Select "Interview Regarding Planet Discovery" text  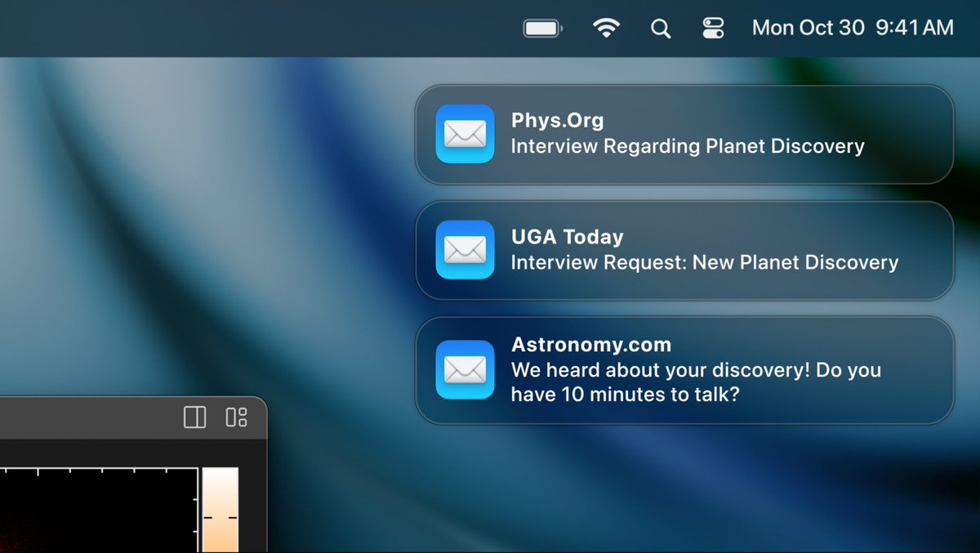(688, 147)
